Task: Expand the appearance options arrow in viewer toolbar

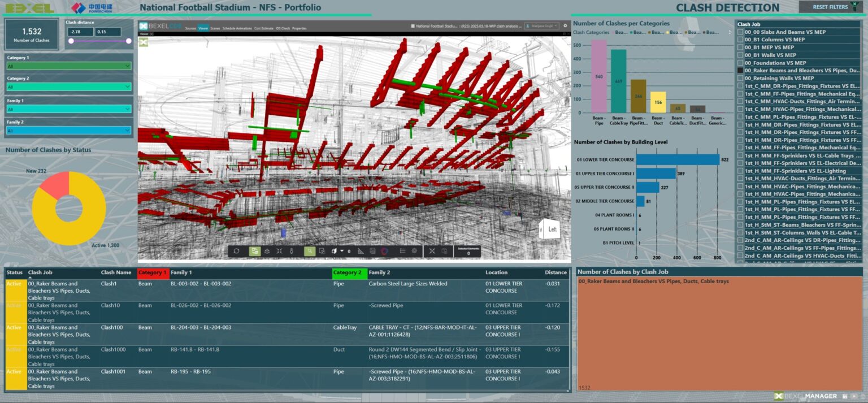Action: click(341, 250)
